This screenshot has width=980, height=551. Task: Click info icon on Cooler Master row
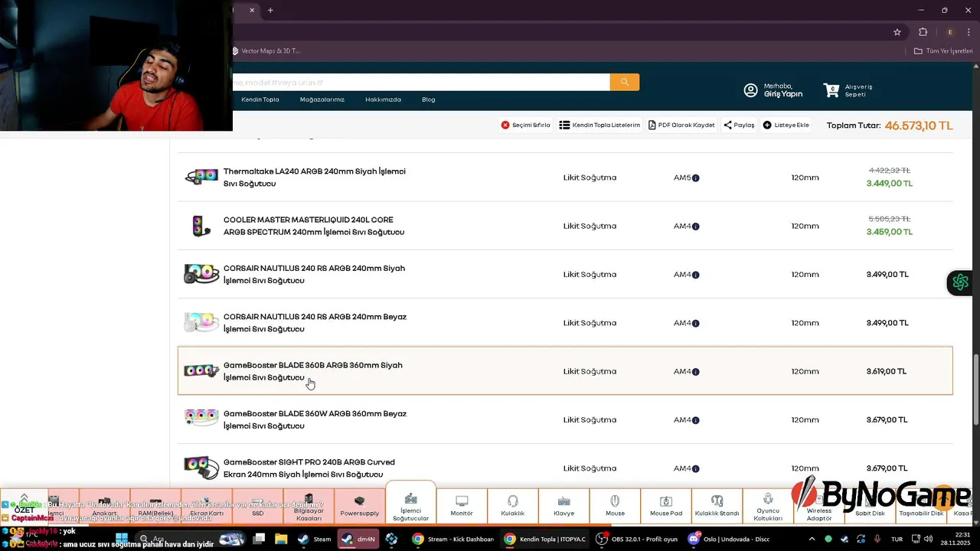(695, 227)
